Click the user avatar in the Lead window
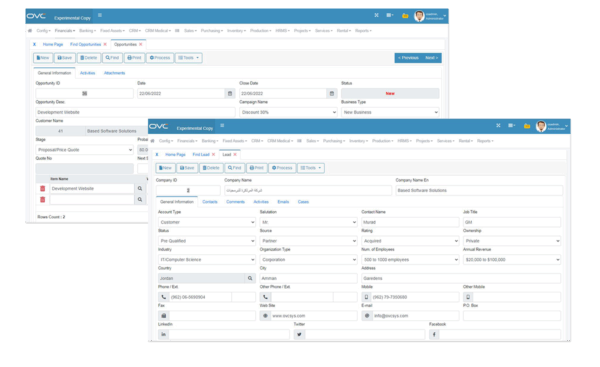The image size is (600, 367). 541,126
